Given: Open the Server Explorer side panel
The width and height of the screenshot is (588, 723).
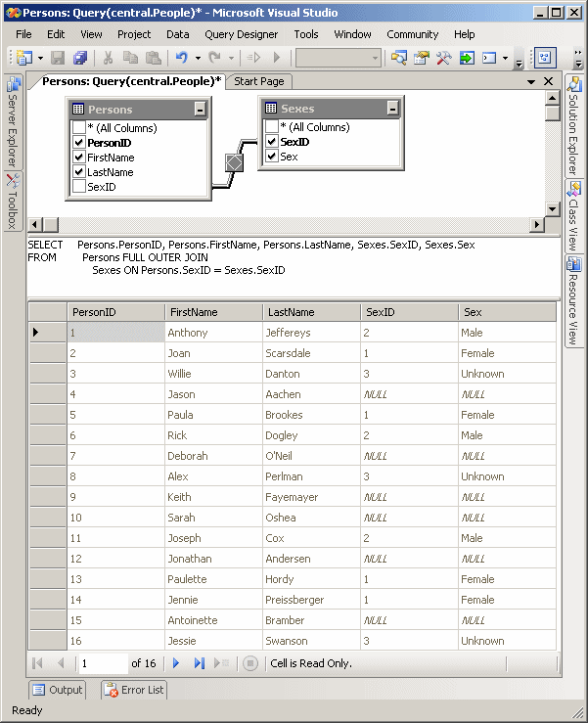Looking at the screenshot, I should pos(13,121).
